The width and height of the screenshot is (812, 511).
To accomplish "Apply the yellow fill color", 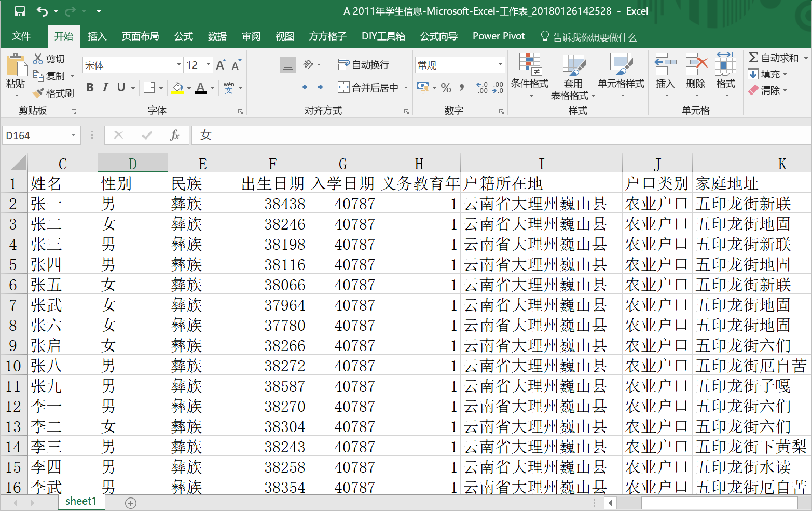I will tap(177, 87).
